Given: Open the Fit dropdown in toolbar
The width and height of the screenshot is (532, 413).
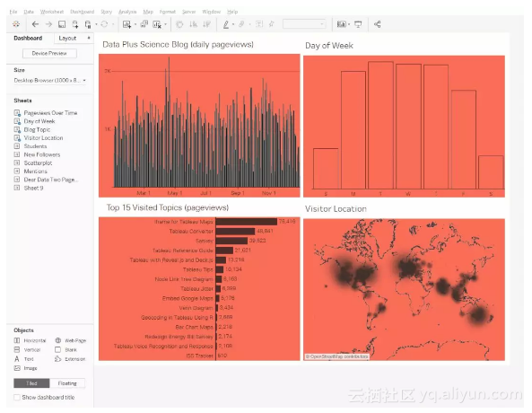Looking at the screenshot, I should [304, 24].
